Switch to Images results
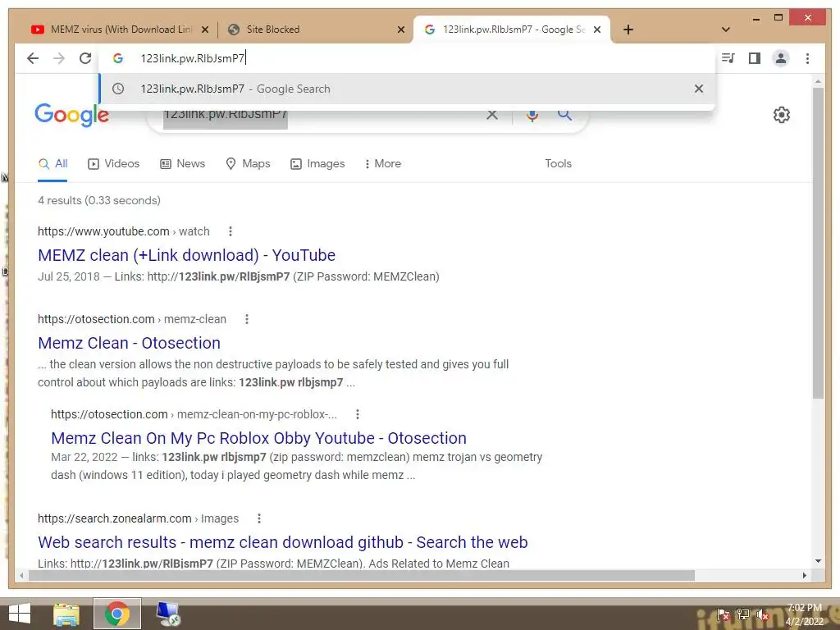This screenshot has height=630, width=840. click(x=317, y=164)
